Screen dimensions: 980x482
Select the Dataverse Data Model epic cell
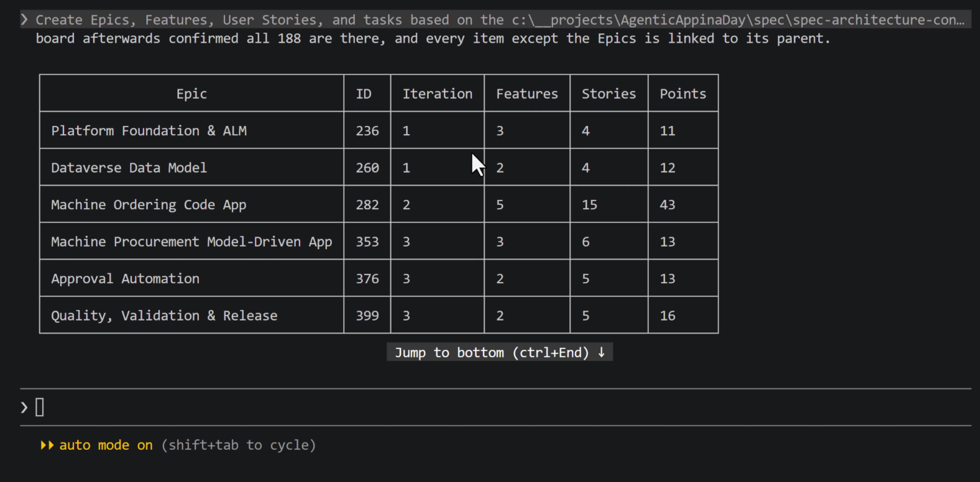[192, 168]
